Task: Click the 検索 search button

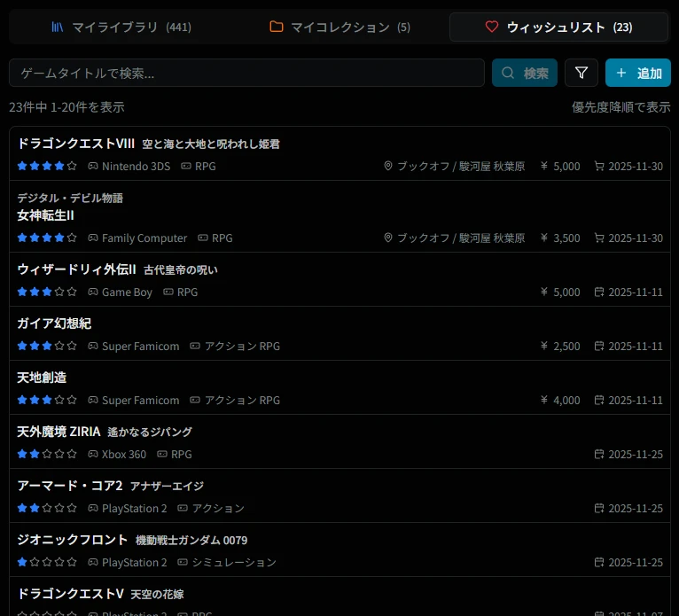Action: pyautogui.click(x=525, y=73)
